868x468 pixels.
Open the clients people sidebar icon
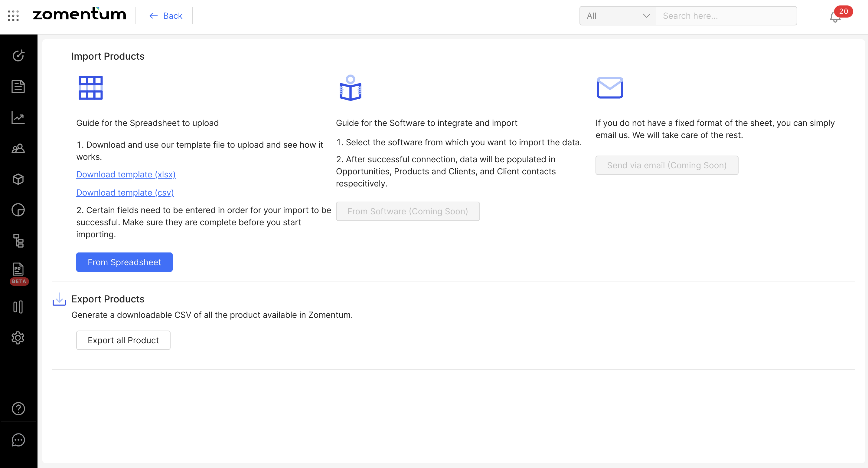point(18,148)
